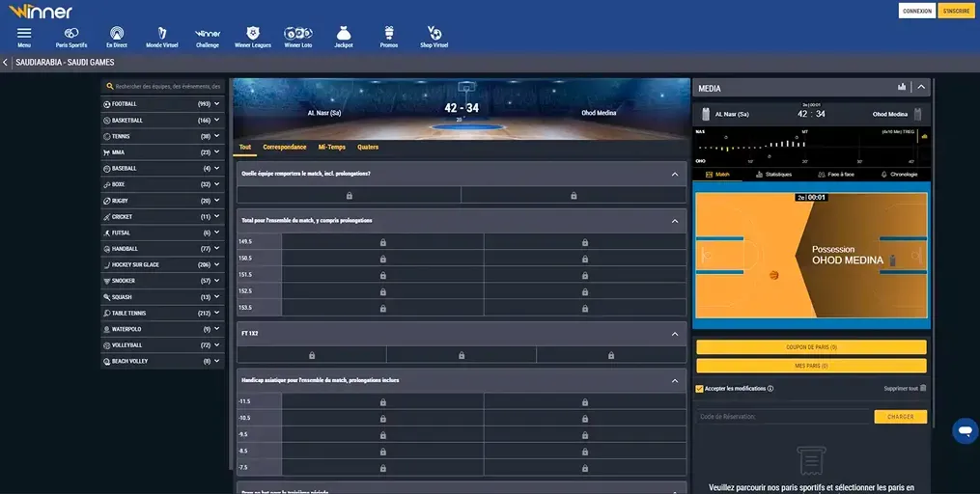
Task: Click the locked 149.5 total odds cell
Action: tap(382, 242)
